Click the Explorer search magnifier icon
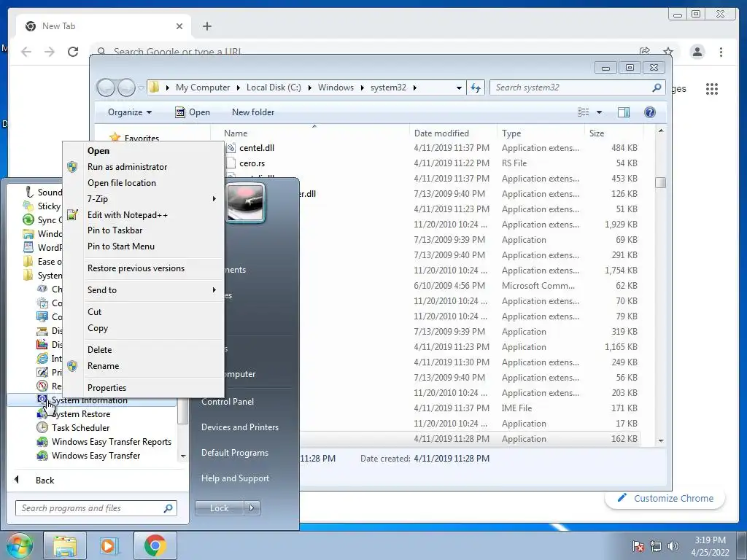 (657, 87)
